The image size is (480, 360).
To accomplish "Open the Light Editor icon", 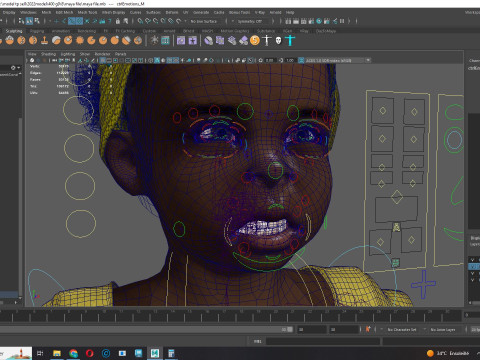I will pos(335,21).
